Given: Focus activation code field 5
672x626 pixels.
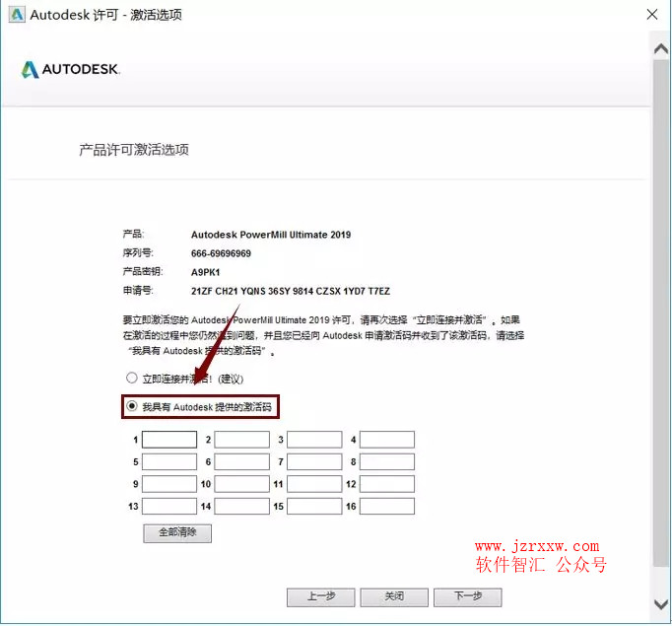Looking at the screenshot, I should tap(169, 461).
